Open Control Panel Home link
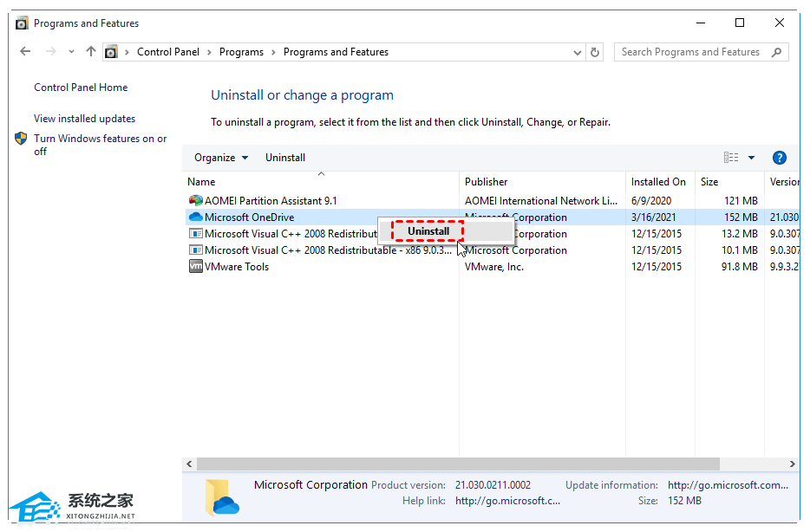810x532 pixels. 81,88
